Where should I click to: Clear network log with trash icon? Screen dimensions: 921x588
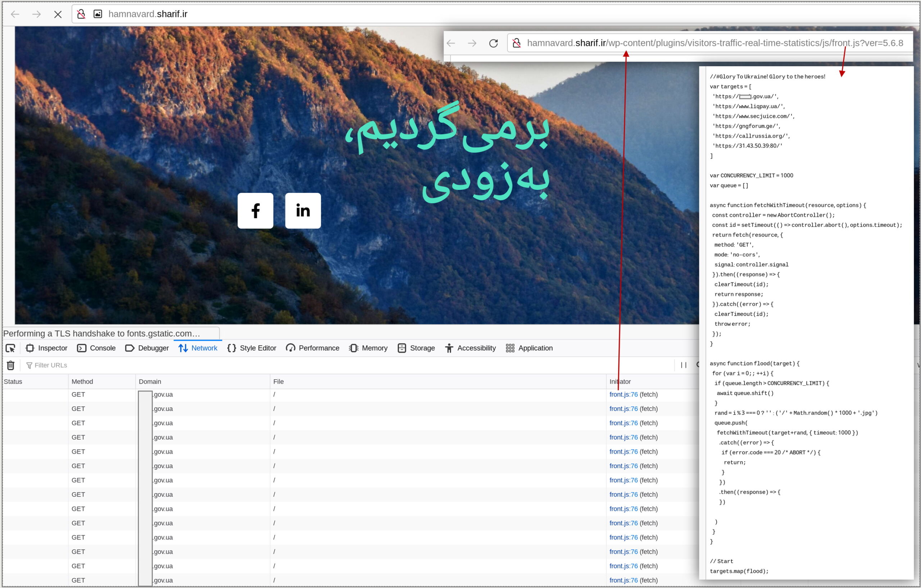pyautogui.click(x=11, y=365)
